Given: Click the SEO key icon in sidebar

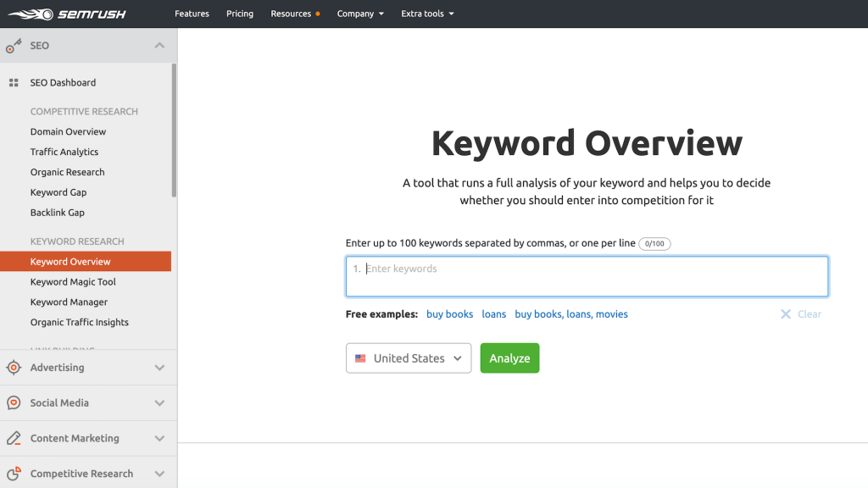Looking at the screenshot, I should 14,46.
